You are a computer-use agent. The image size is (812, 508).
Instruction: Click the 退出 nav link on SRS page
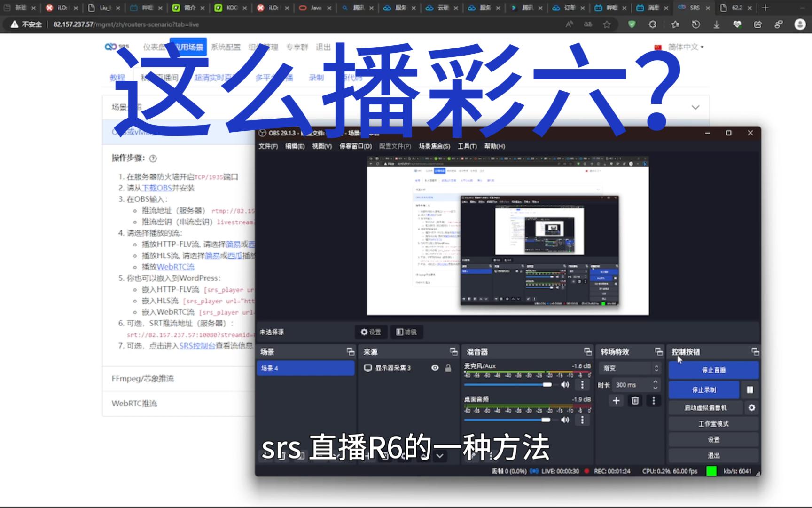coord(323,47)
